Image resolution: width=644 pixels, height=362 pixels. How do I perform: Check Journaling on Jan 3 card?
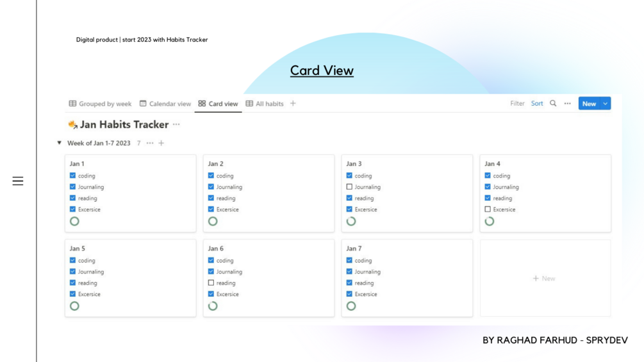[349, 186]
